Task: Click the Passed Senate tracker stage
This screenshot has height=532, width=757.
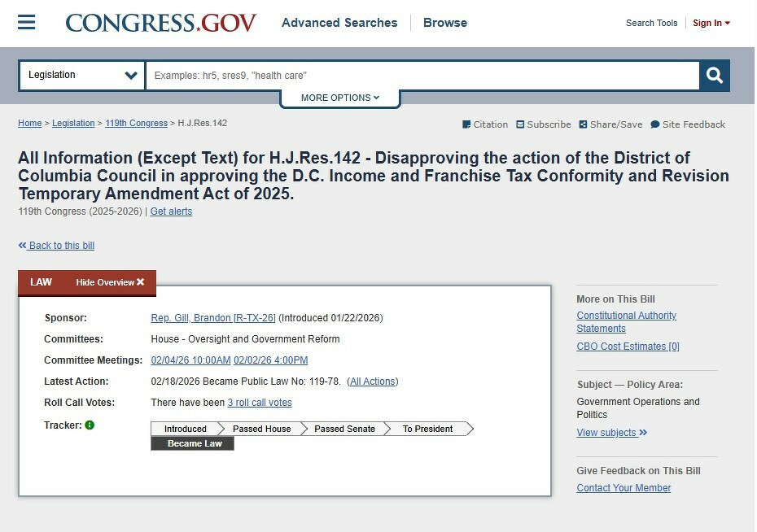Action: (344, 429)
